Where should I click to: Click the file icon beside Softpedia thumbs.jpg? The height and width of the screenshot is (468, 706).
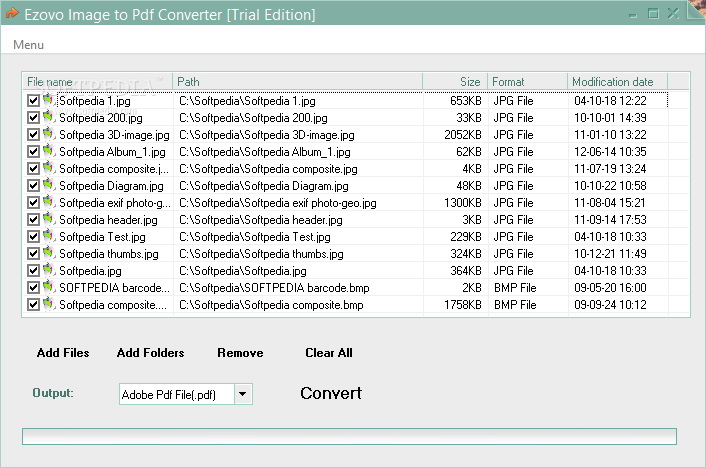49,253
